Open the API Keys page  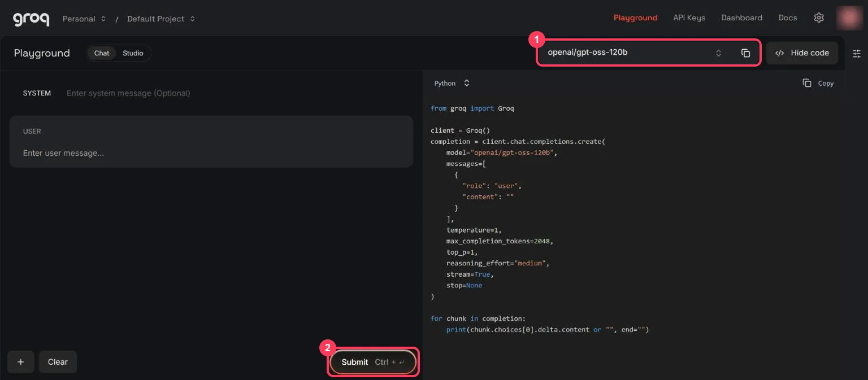point(689,18)
